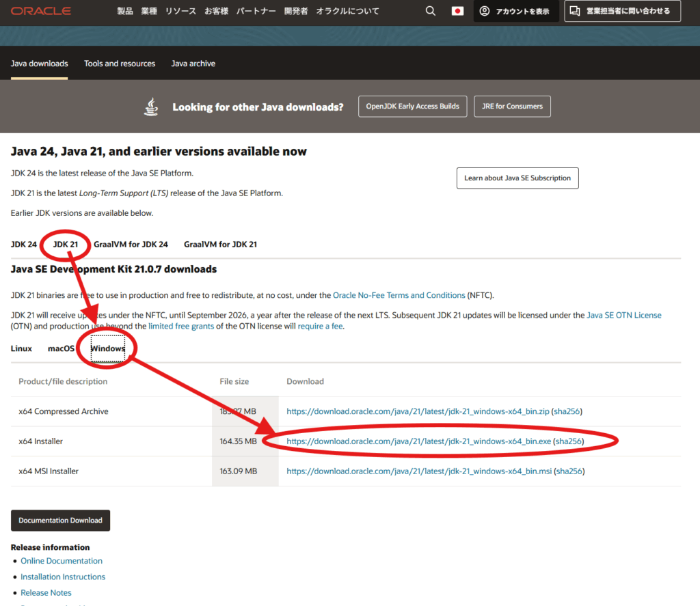Open sha256 link for zip archive

567,411
